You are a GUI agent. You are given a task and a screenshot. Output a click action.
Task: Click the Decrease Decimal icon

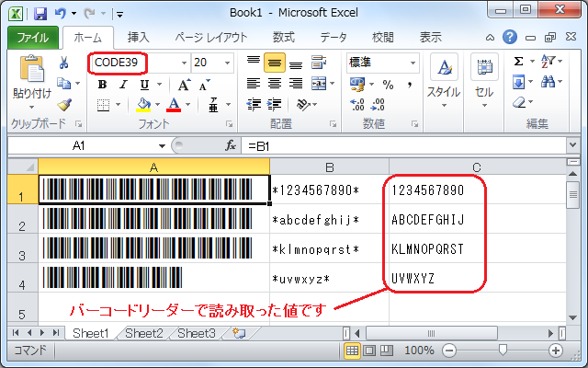click(x=378, y=105)
